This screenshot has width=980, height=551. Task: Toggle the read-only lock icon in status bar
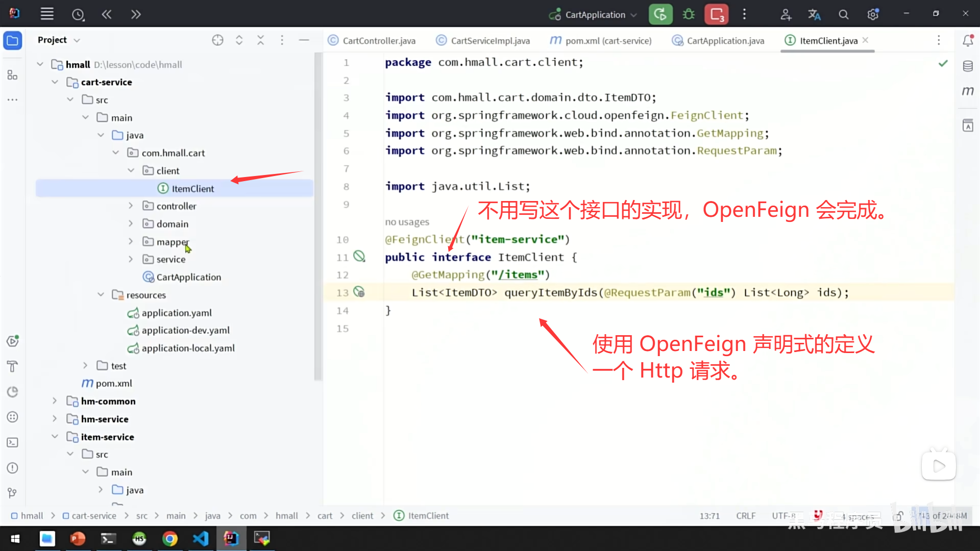coord(898,516)
